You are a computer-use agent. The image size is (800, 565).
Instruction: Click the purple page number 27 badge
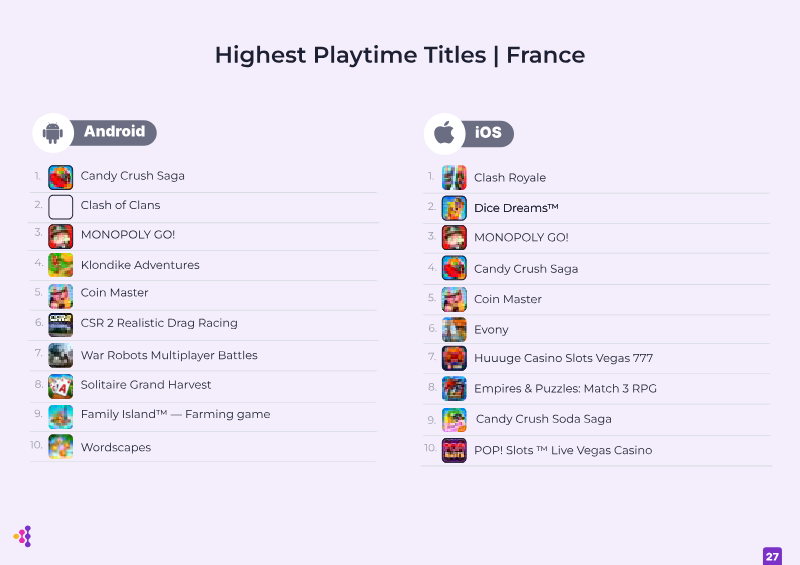click(771, 556)
